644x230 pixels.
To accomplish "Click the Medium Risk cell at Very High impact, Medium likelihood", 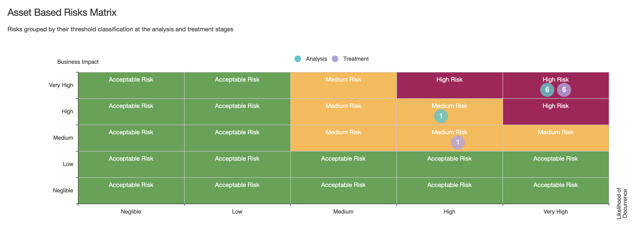I will 343,85.
